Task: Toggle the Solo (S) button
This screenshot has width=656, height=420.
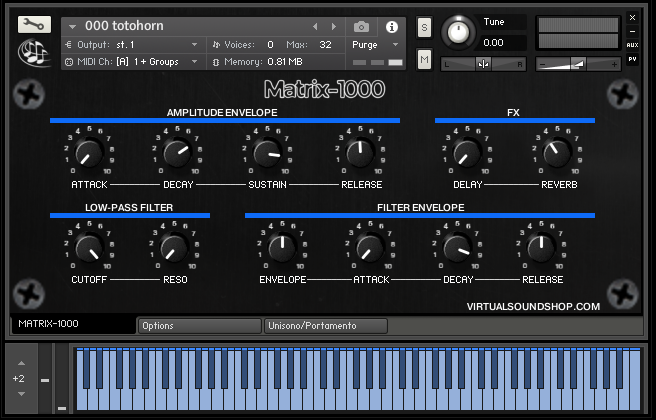Action: (424, 26)
